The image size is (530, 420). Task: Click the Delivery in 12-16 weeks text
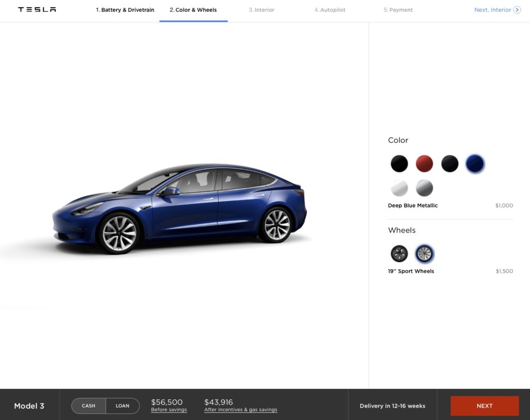pos(392,406)
